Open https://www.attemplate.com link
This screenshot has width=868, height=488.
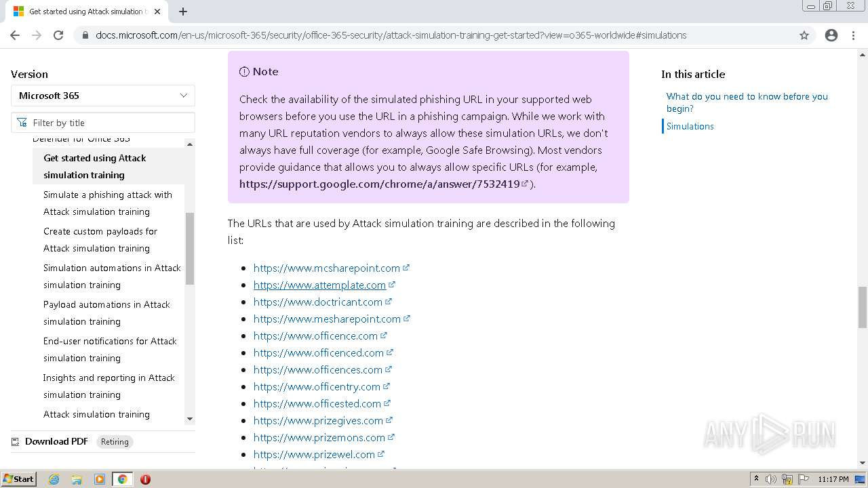[319, 285]
